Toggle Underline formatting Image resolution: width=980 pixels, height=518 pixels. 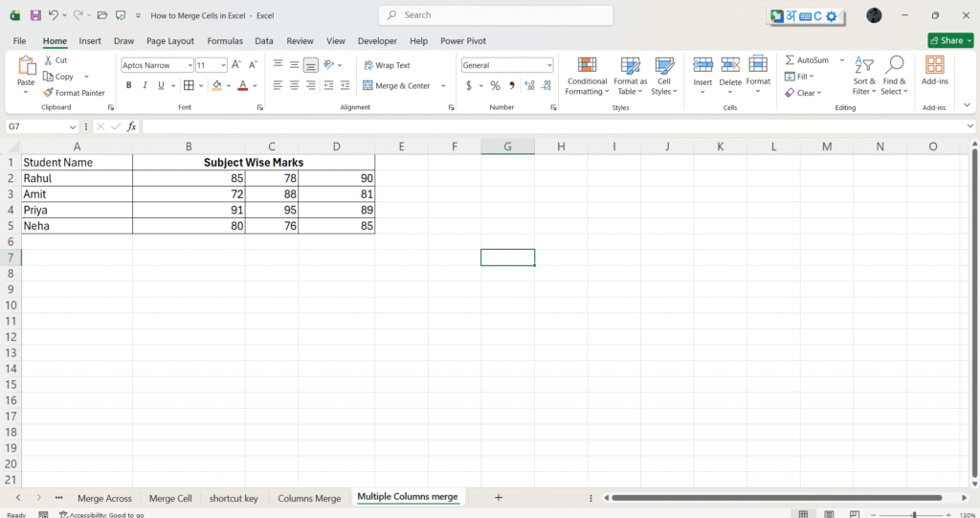[161, 85]
